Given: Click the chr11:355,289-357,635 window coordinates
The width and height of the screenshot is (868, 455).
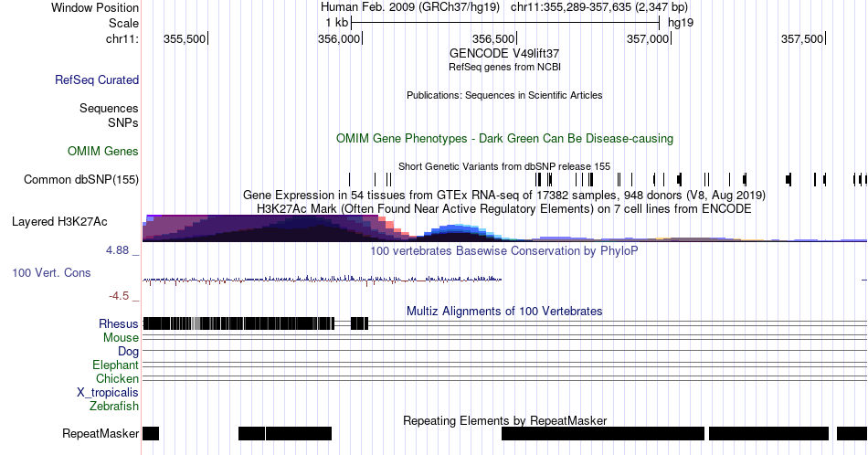Looking at the screenshot, I should [599, 7].
